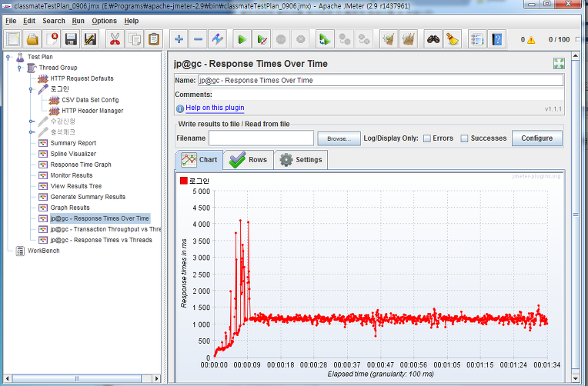The width and height of the screenshot is (588, 386).
Task: Expand the 수강신청 sampler node
Action: pos(31,121)
